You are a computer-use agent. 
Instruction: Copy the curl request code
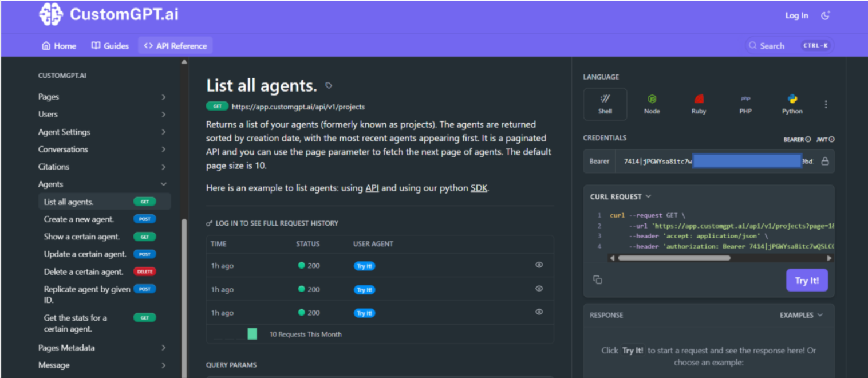[x=597, y=280]
